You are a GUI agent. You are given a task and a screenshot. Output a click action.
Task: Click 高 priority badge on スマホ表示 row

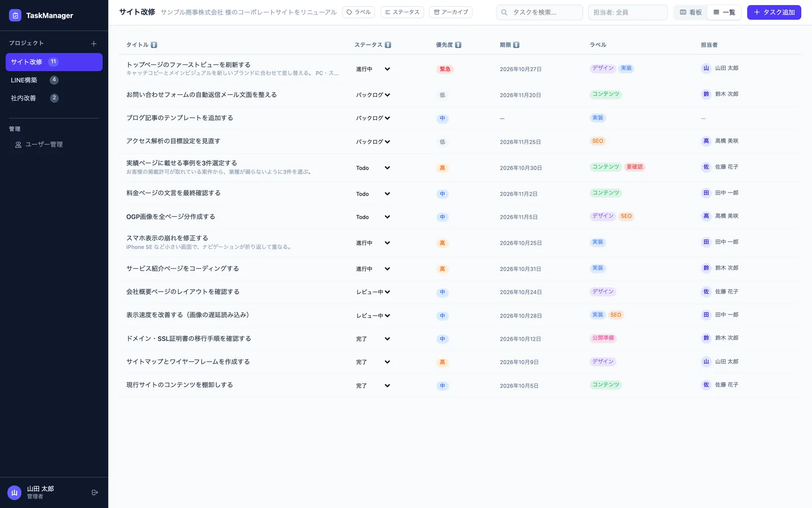coord(443,243)
